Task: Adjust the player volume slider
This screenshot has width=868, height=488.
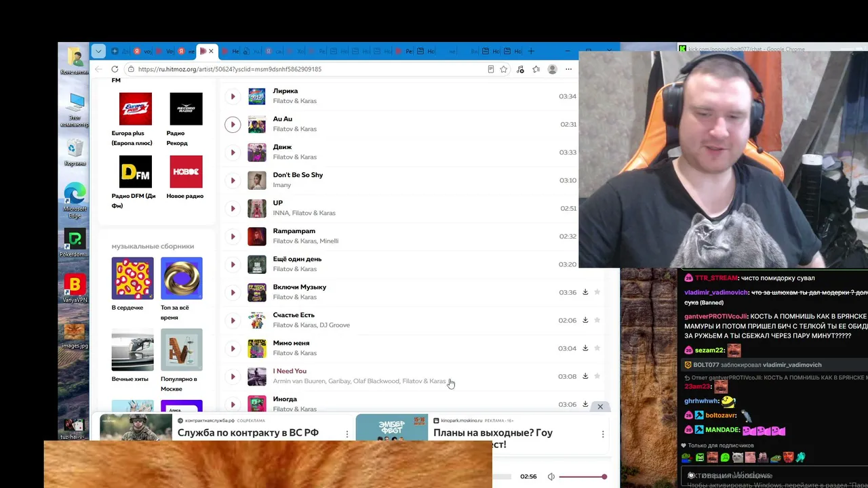Action: coord(582,476)
